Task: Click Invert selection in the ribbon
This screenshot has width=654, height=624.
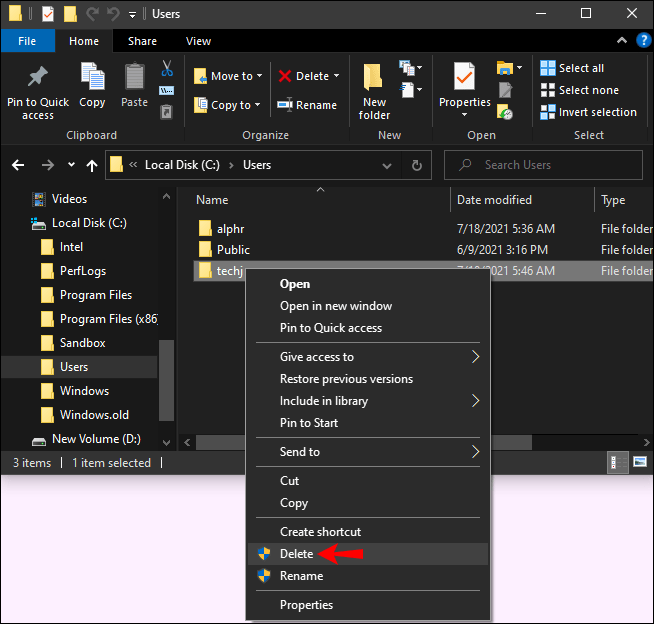Action: click(x=589, y=112)
